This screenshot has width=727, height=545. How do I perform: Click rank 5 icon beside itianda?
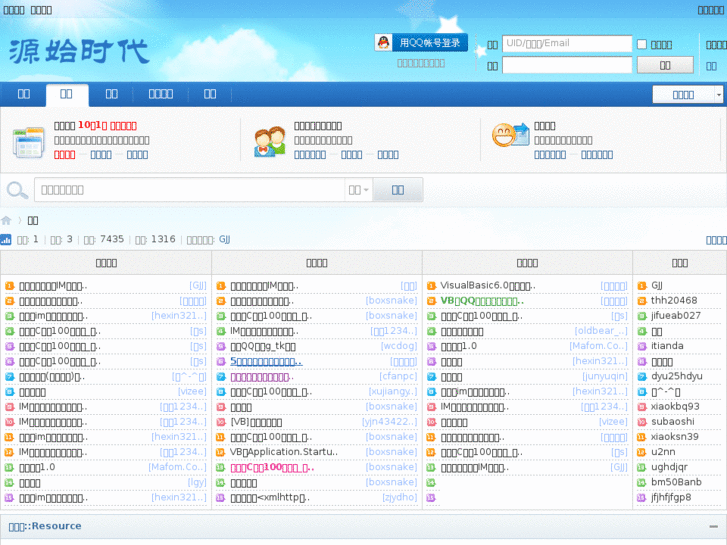coord(642,346)
